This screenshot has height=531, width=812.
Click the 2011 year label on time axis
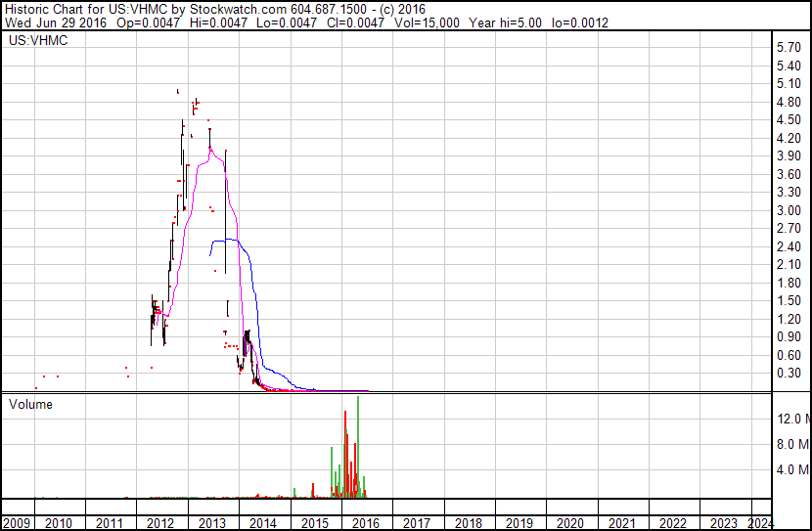[110, 523]
